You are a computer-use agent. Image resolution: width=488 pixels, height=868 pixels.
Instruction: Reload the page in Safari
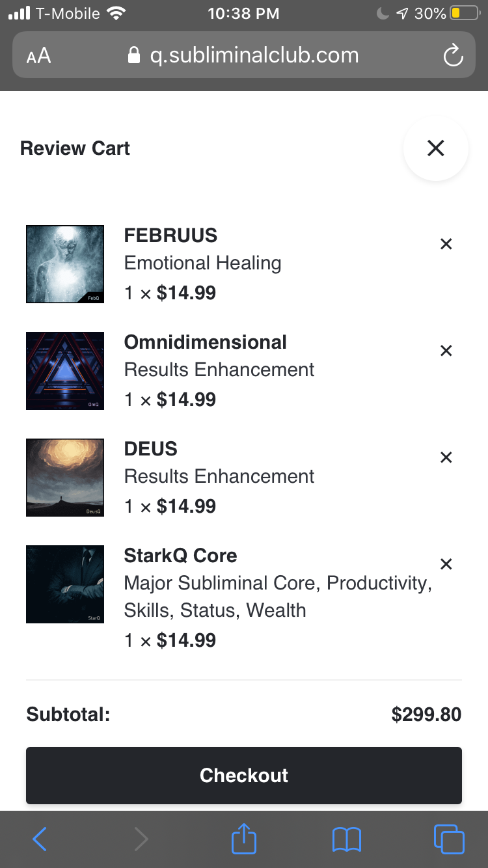click(453, 55)
